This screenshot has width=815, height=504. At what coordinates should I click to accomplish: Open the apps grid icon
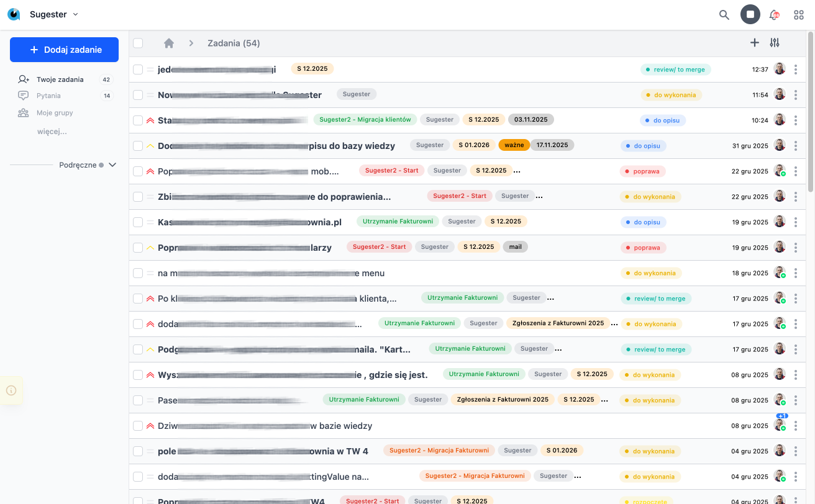(x=799, y=15)
